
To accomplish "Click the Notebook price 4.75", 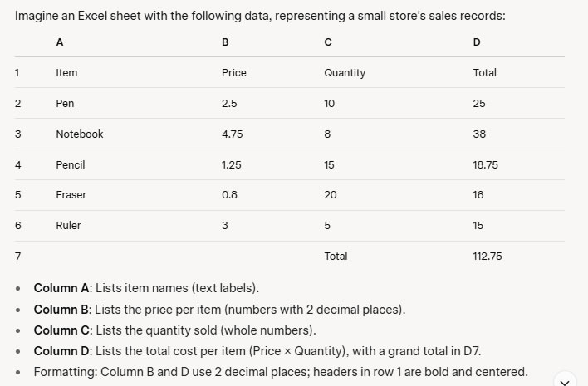I will [232, 134].
